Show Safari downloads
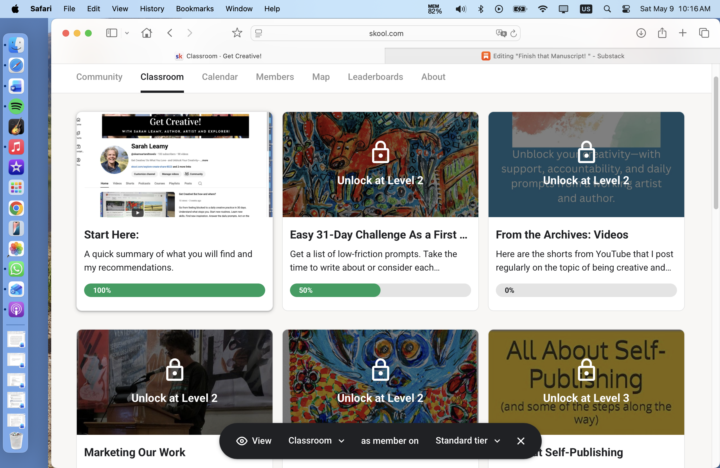The width and height of the screenshot is (720, 468). coord(641,33)
